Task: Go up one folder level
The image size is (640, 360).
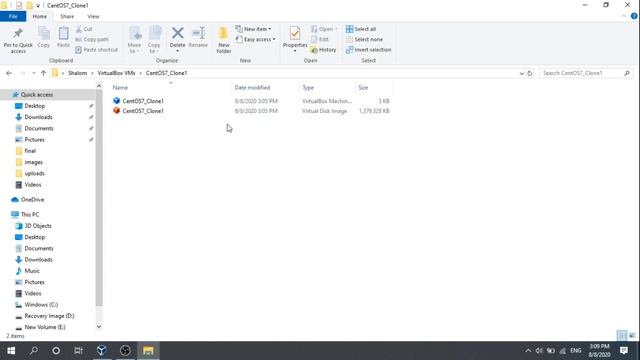Action: [x=43, y=73]
